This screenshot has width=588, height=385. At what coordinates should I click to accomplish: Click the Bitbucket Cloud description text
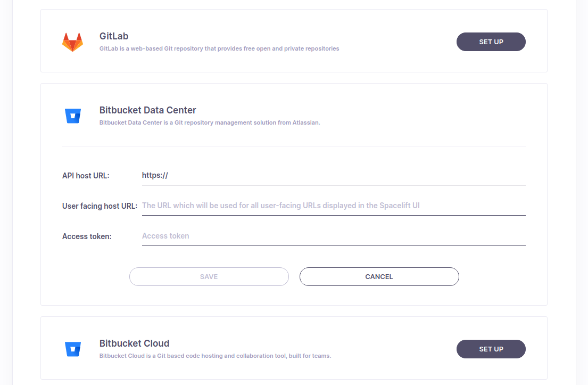tap(215, 356)
